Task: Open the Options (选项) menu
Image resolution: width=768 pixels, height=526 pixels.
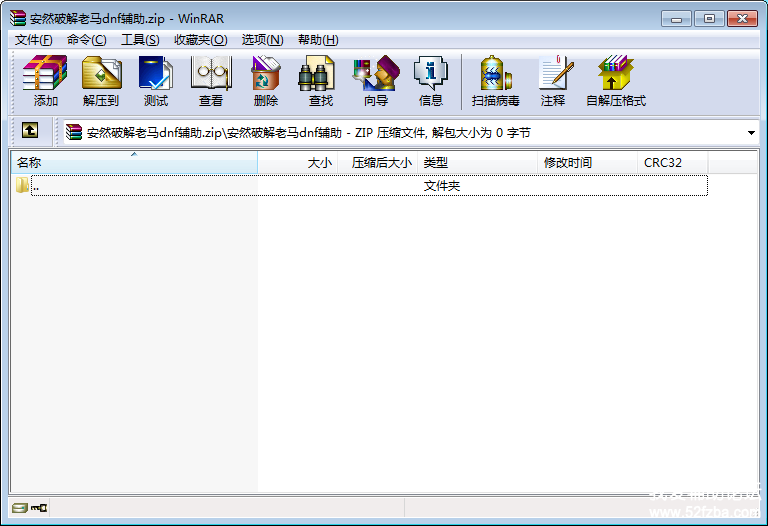Action: point(263,40)
